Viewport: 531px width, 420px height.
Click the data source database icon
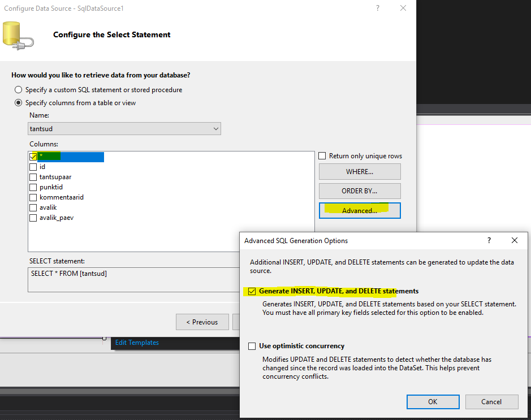pos(17,34)
